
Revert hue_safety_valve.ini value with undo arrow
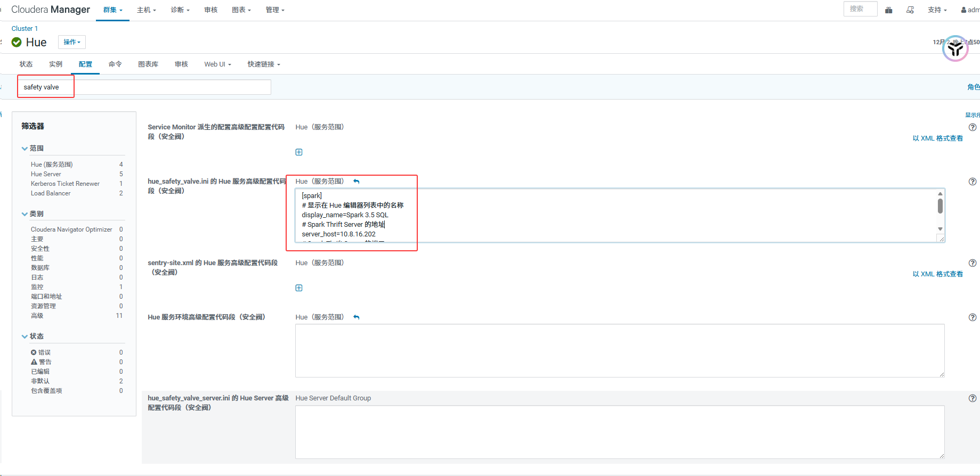pyautogui.click(x=357, y=182)
